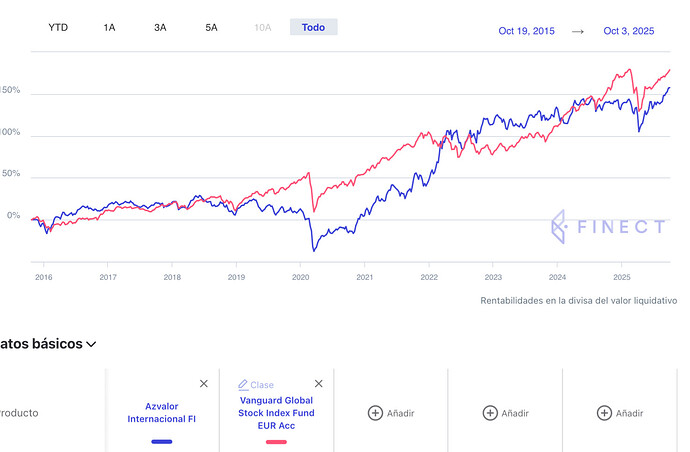Collapse the Datos básicos section

(x=91, y=344)
